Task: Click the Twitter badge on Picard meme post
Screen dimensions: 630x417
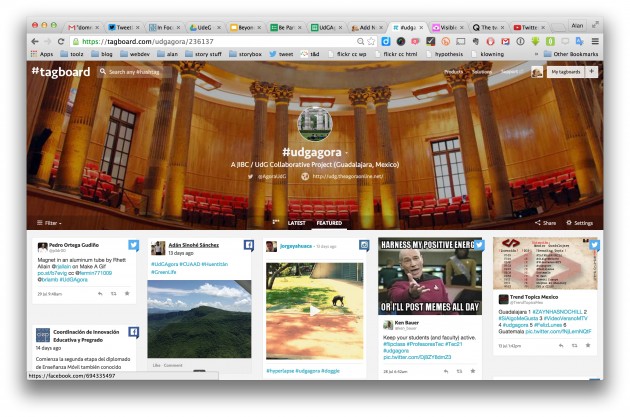Action: (479, 245)
